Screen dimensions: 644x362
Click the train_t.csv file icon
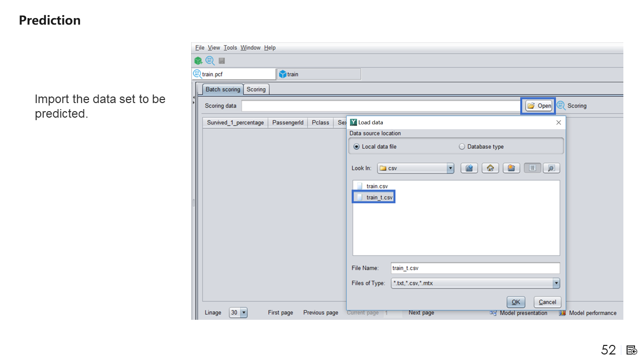[x=360, y=197]
